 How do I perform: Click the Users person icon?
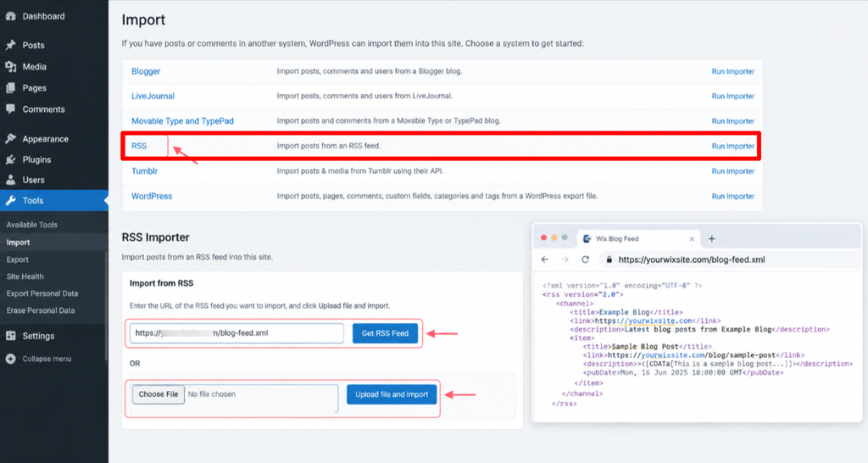(10, 180)
